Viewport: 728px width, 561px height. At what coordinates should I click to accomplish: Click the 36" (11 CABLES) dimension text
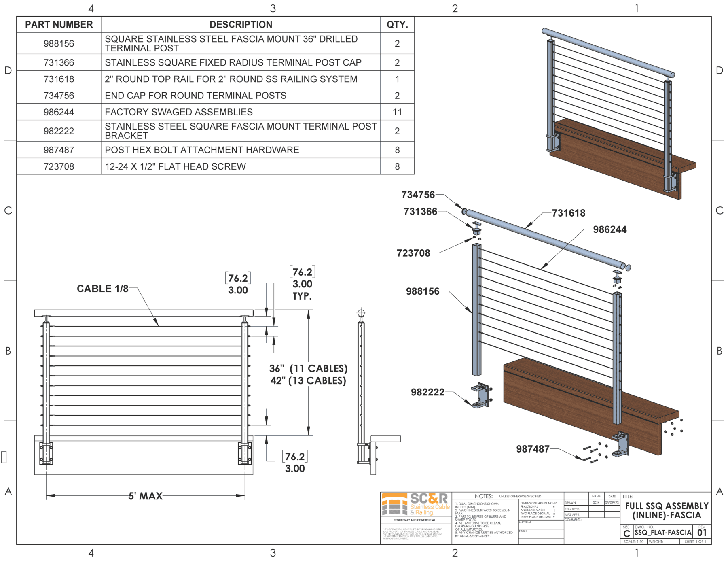[308, 369]
